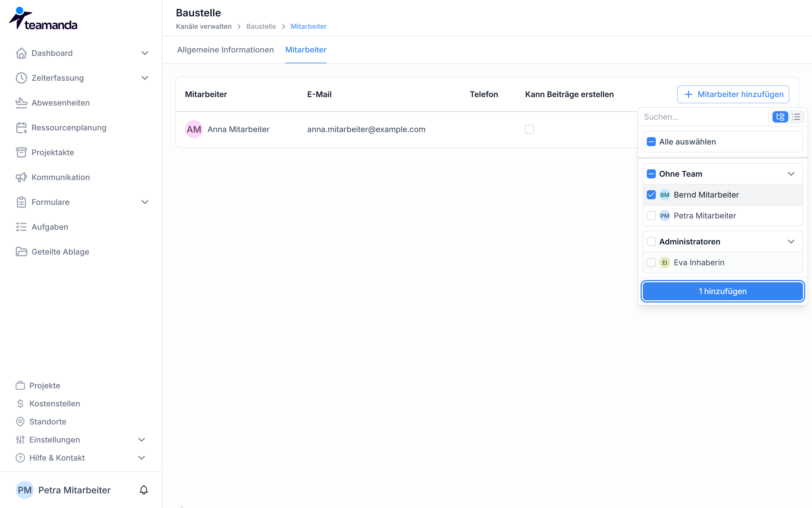
Task: Collapse Administratoren group chevron
Action: coord(791,242)
